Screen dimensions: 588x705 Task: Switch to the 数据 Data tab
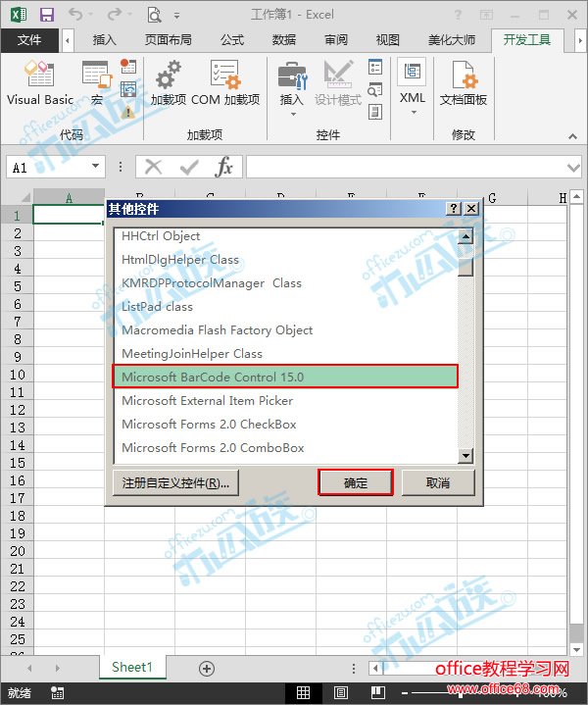284,40
